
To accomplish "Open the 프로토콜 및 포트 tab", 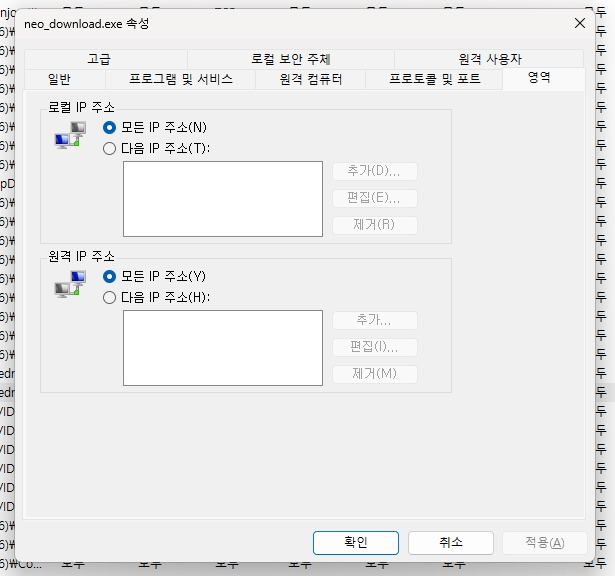I will 434,79.
